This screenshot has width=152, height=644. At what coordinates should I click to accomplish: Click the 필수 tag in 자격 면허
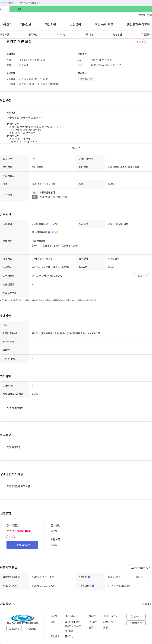click(35, 193)
